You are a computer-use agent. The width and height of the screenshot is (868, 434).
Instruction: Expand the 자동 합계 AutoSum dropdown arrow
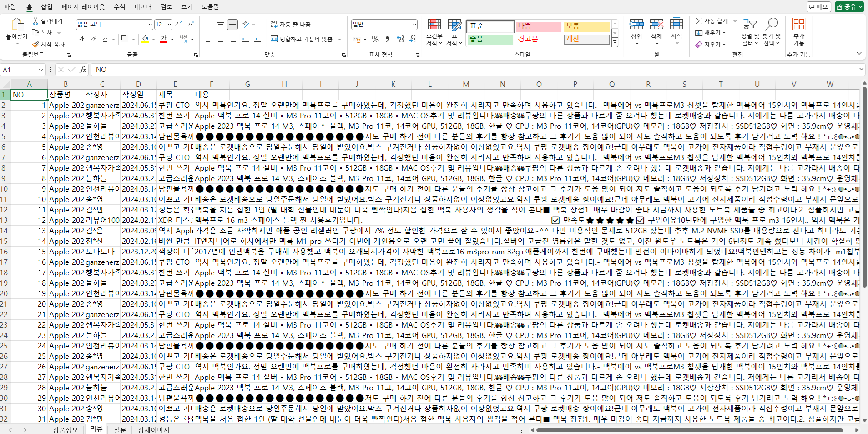(735, 21)
